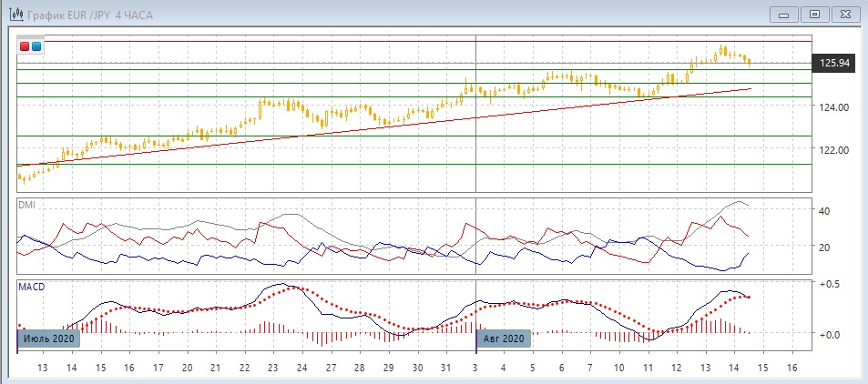Click the 20 level on DMI scale

(824, 247)
